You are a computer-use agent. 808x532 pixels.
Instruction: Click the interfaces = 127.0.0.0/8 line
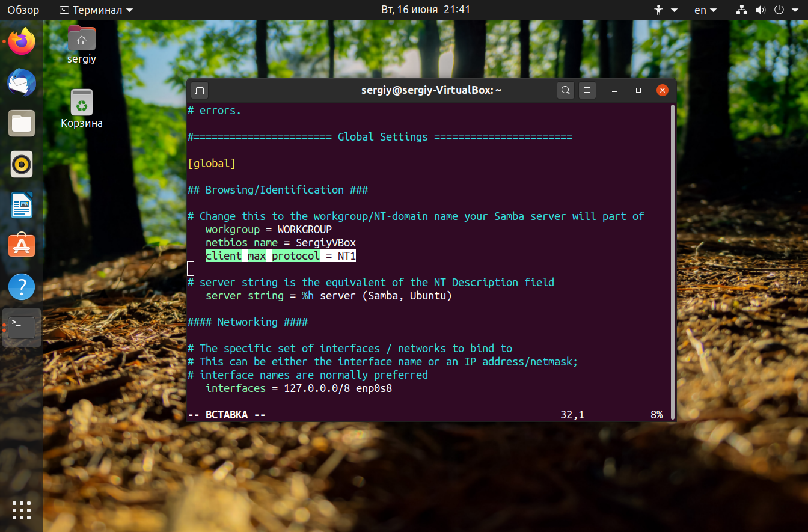click(299, 388)
